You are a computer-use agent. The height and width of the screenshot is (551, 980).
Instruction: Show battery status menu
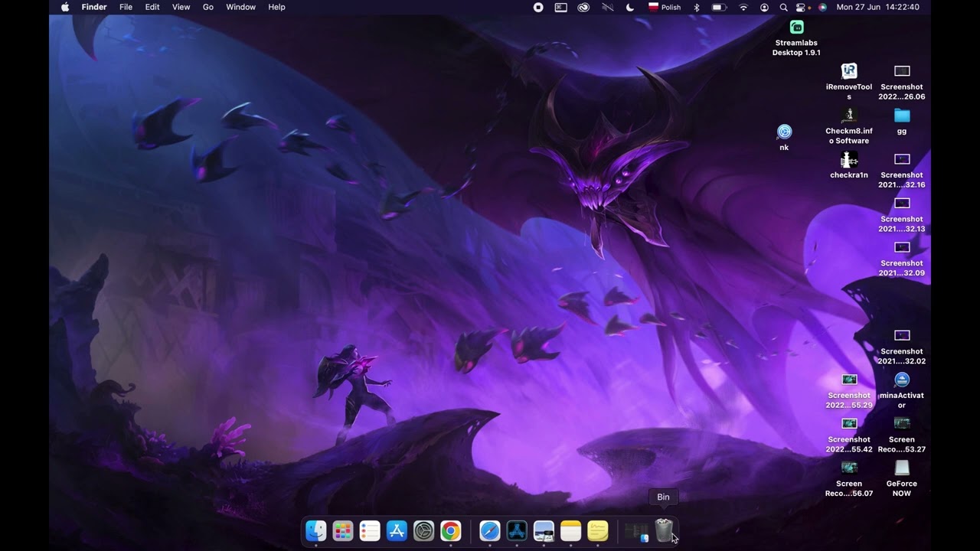point(719,7)
